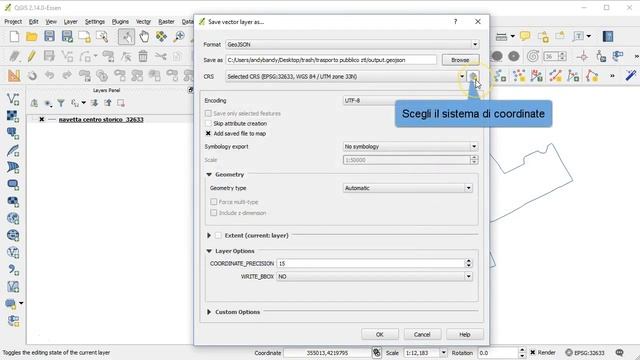This screenshot has width=640, height=360.
Task: Click the Remove Layer icon in Layers Panel
Action: pos(121,103)
